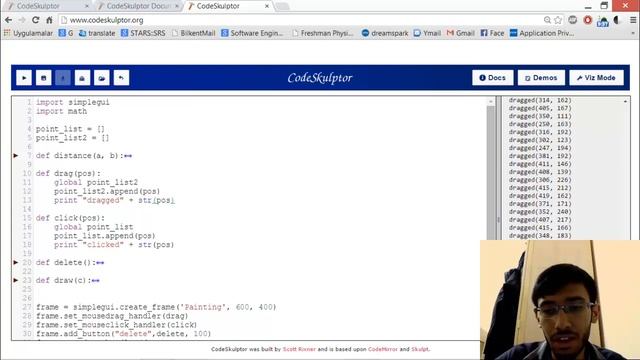Click line print "clicked" + str(pos)
The image size is (640, 360).
click(114, 245)
